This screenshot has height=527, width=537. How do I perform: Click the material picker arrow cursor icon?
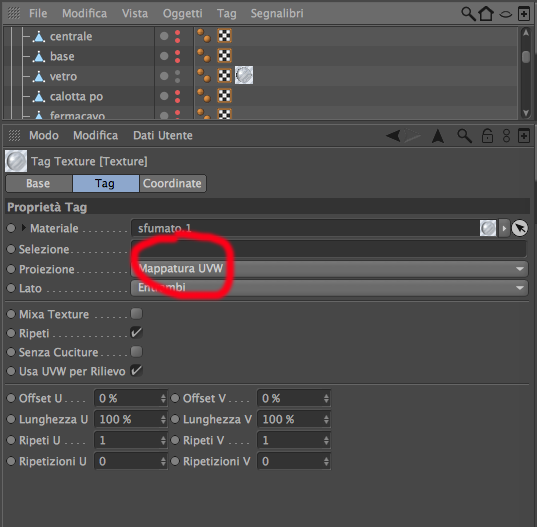click(520, 228)
